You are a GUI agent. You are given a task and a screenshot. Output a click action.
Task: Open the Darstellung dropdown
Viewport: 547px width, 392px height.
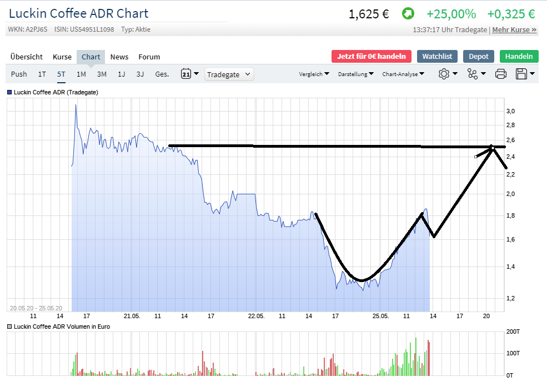pos(356,74)
